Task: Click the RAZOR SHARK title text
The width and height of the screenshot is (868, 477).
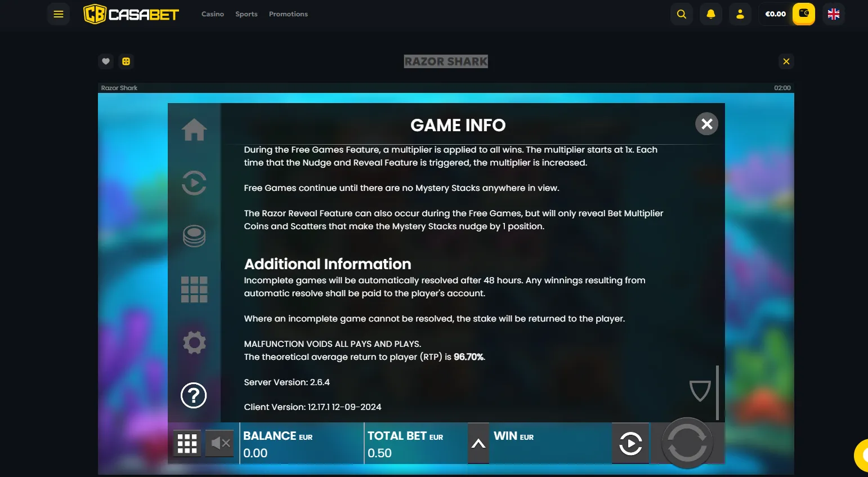Action: coord(446,61)
